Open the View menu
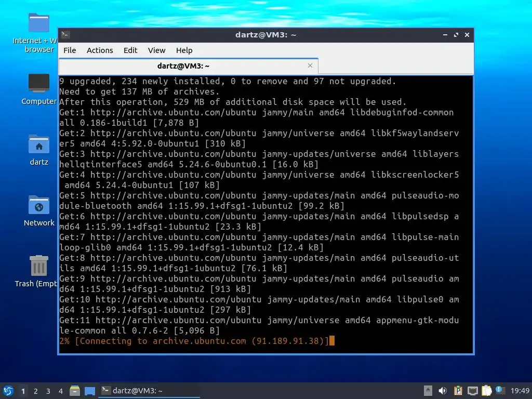The width and height of the screenshot is (532, 399). pos(156,50)
